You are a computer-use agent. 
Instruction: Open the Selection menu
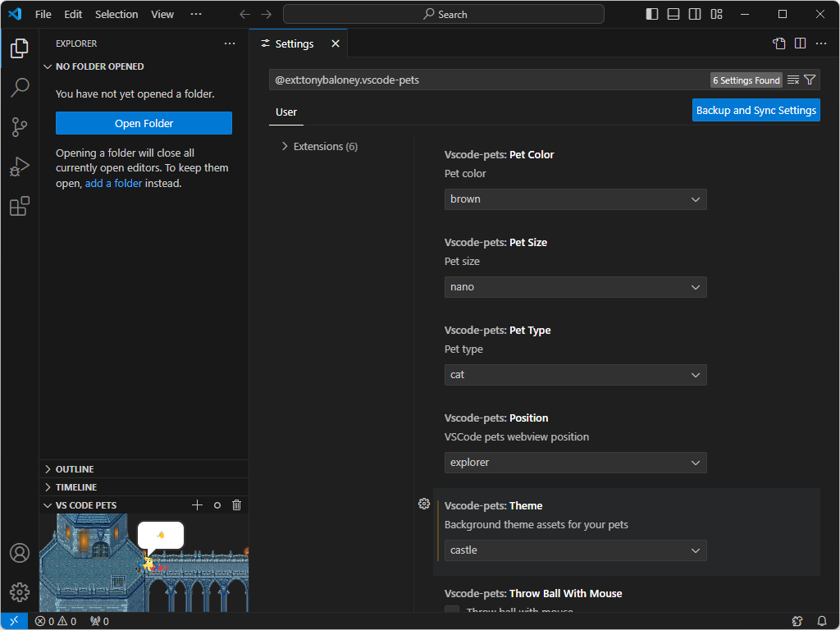click(116, 14)
